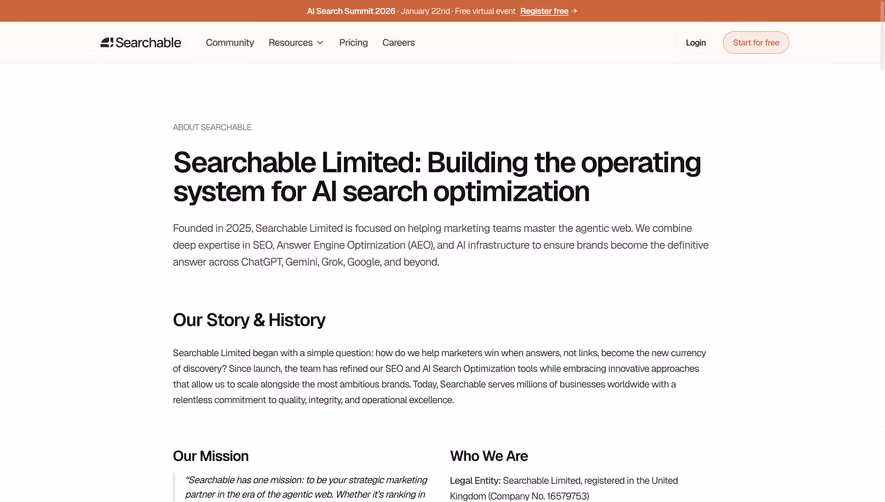
Task: Click the Our Story & History heading
Action: point(249,320)
